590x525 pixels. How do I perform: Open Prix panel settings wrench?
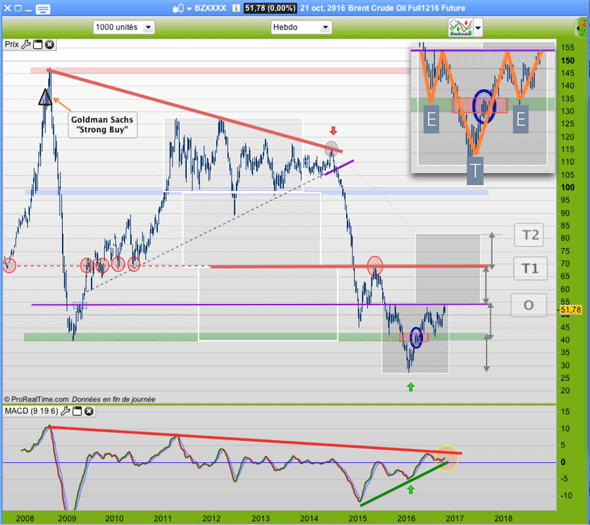[26, 44]
